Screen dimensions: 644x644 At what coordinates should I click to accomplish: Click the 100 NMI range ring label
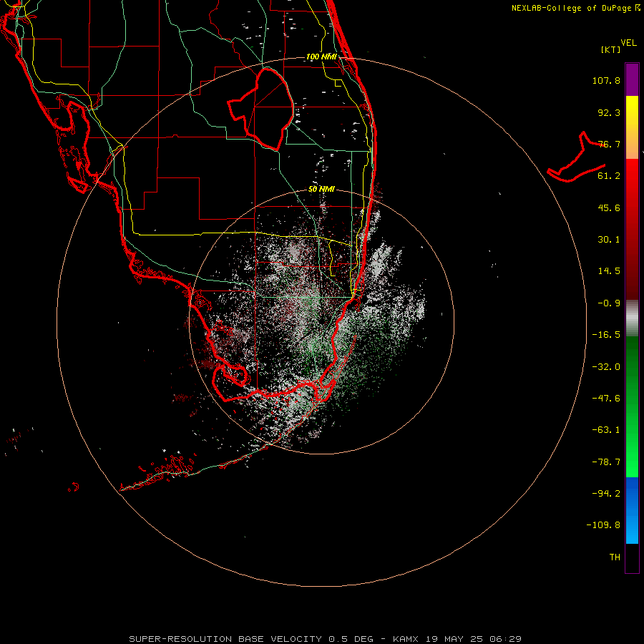[x=321, y=57]
